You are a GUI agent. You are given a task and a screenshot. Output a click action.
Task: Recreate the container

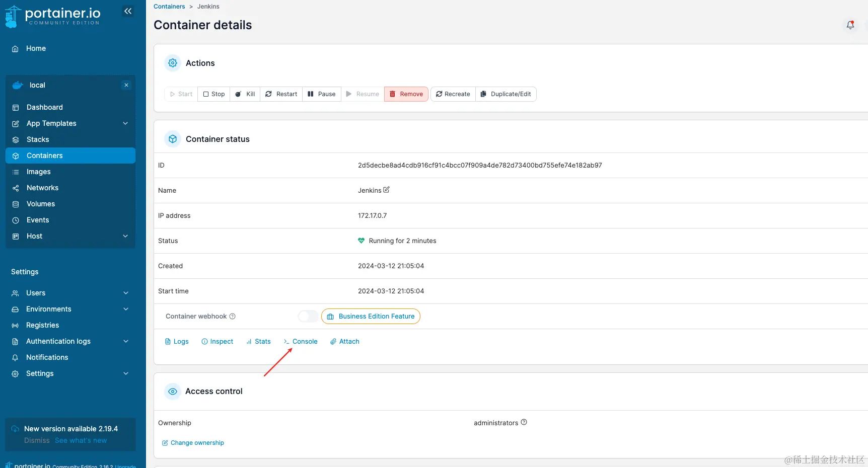pyautogui.click(x=453, y=94)
